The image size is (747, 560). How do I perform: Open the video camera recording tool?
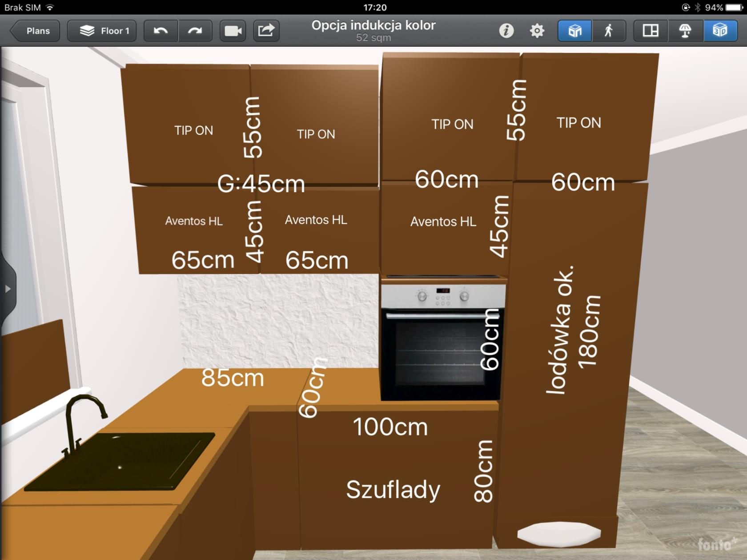pos(233,31)
